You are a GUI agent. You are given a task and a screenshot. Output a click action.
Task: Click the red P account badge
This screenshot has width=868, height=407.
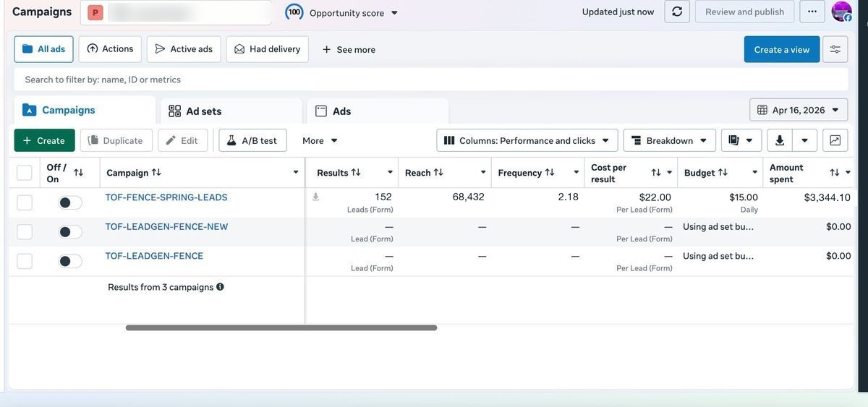[x=95, y=12]
